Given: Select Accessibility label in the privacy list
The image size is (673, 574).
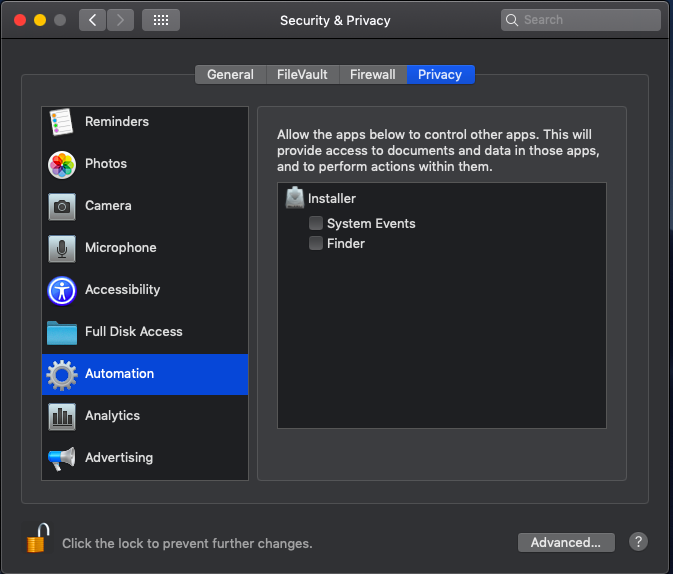Looking at the screenshot, I should (x=122, y=290).
